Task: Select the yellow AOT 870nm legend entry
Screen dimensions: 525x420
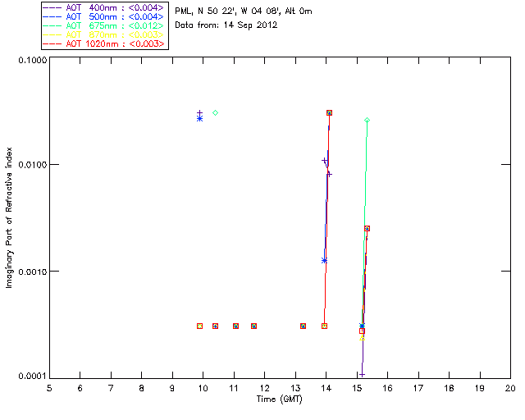Action: tap(104, 34)
